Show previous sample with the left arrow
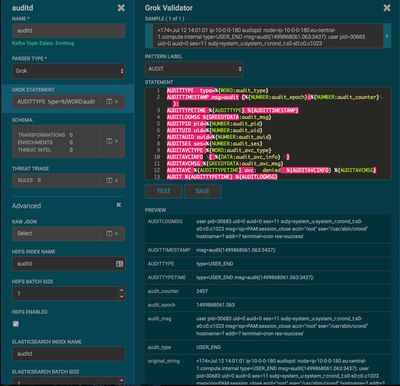The height and width of the screenshot is (386, 400). 149,36
